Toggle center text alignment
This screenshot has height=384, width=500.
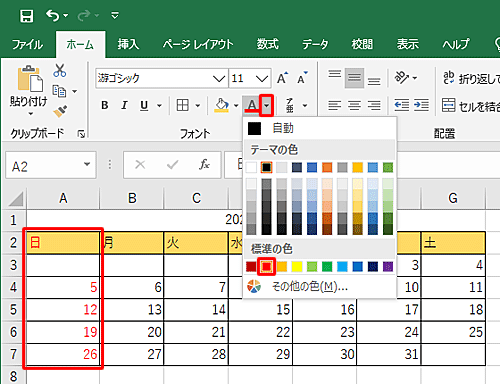354,105
